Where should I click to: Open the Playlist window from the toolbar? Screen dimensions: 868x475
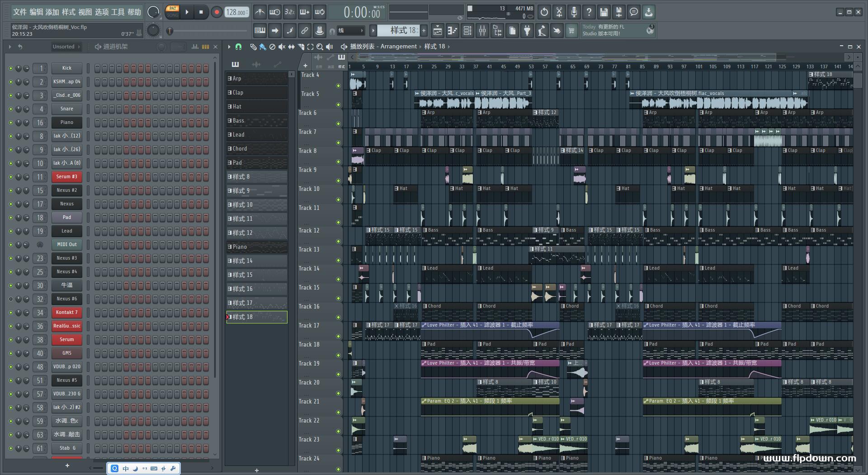pyautogui.click(x=438, y=31)
